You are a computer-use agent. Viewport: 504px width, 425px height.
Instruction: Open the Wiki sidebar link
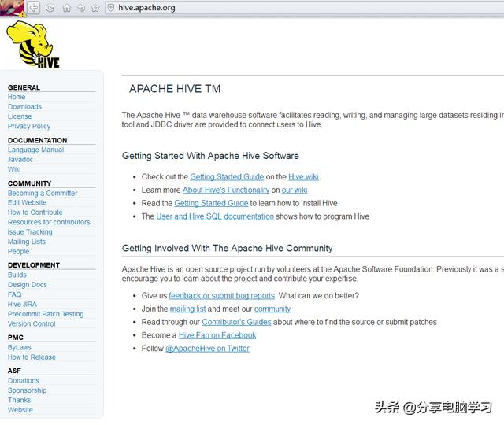(14, 169)
